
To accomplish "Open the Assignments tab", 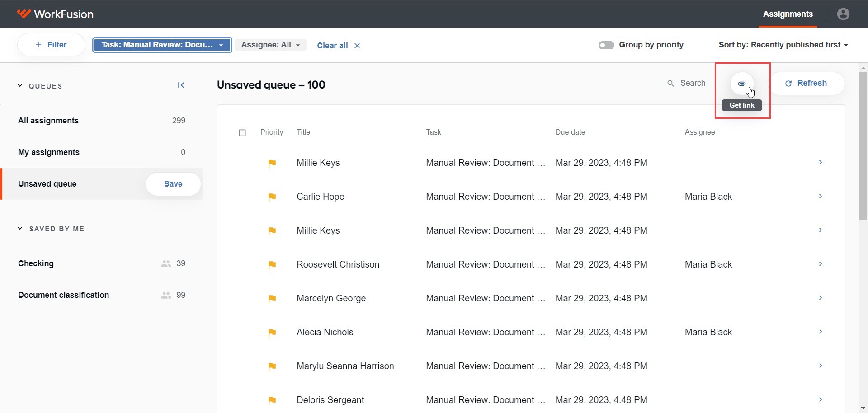I will 788,14.
